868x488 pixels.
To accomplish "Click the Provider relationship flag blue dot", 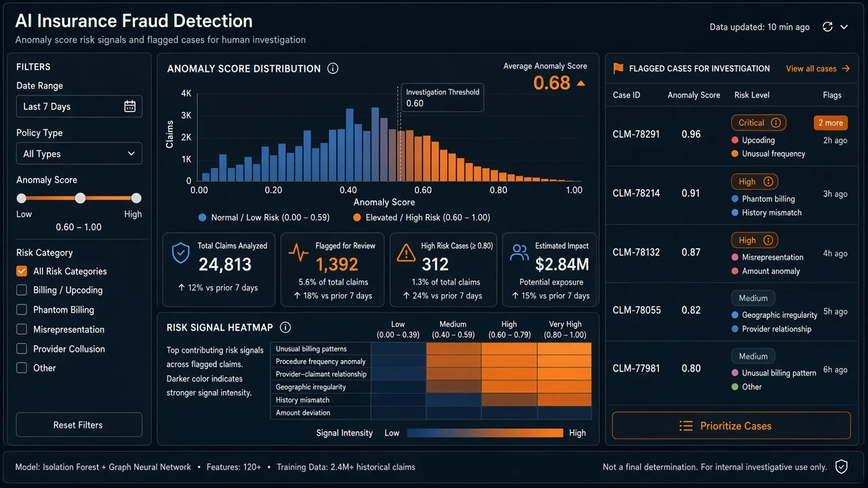I will click(x=735, y=329).
